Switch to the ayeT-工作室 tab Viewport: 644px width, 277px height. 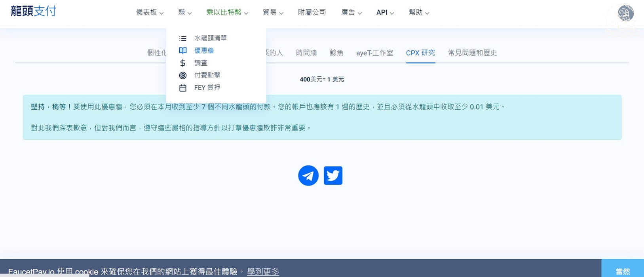[x=374, y=53]
